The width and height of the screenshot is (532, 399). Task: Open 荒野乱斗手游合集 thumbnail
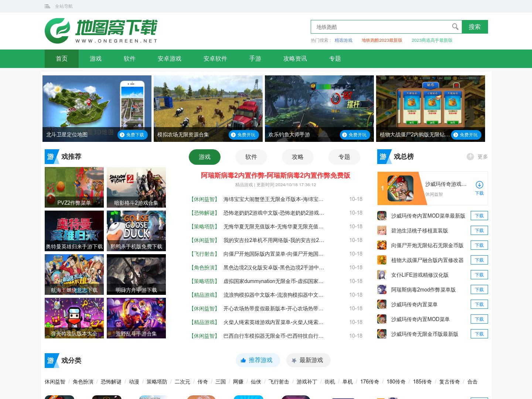pos(136,318)
